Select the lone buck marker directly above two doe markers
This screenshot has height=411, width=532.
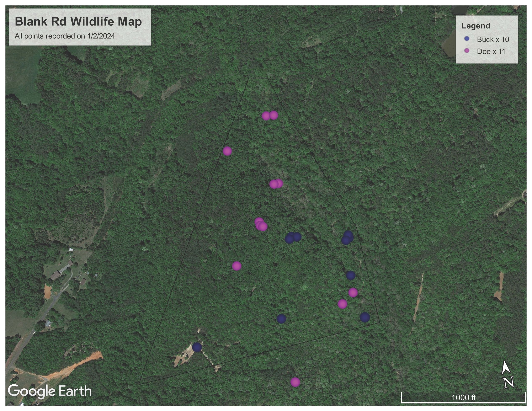pos(351,275)
